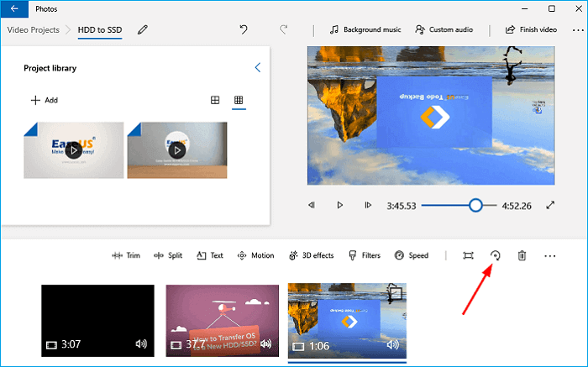Click the pencil icon to rename project
588x367 pixels.
coord(143,29)
